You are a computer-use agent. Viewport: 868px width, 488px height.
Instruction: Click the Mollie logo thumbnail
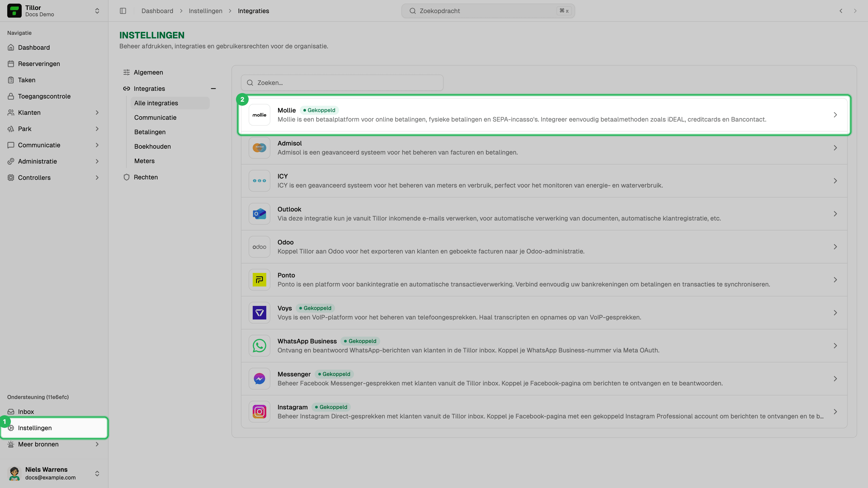(x=259, y=115)
